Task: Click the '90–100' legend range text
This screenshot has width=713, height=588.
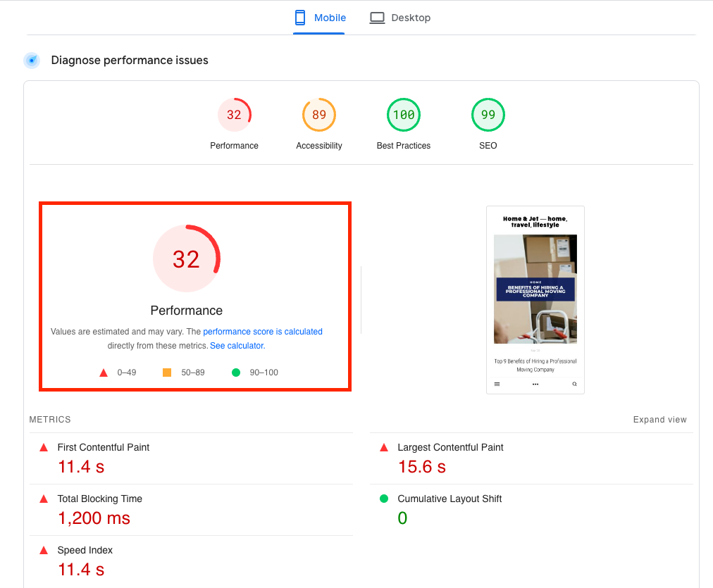Action: 263,373
